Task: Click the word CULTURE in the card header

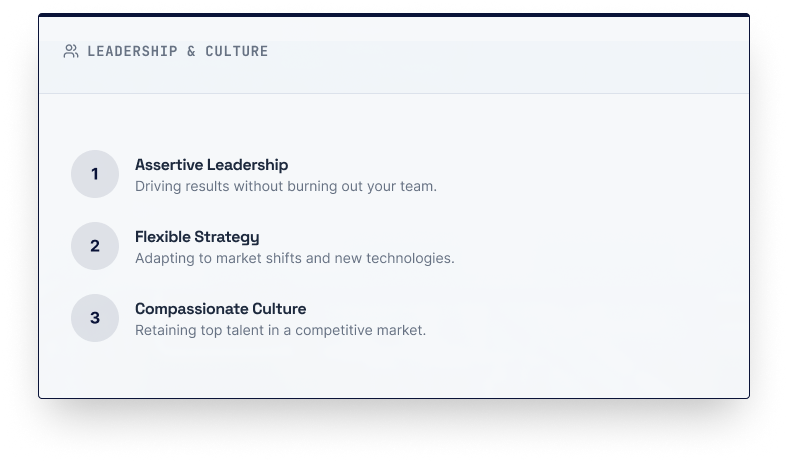Action: (237, 51)
